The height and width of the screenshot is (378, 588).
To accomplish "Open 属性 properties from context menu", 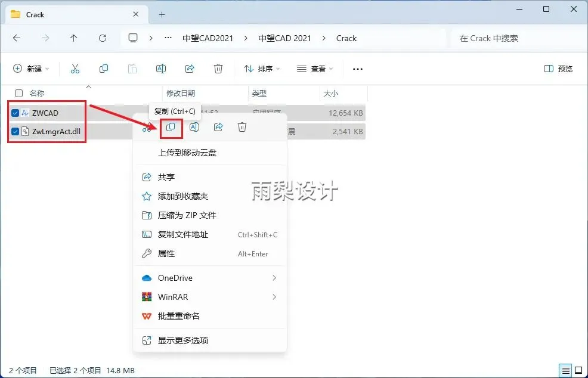I will tap(210, 253).
